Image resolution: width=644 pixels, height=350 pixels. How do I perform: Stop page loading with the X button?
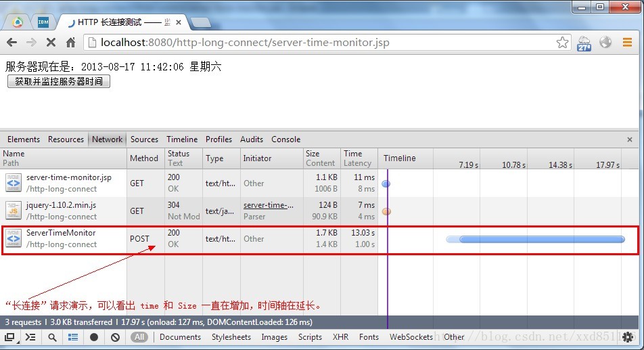point(51,43)
